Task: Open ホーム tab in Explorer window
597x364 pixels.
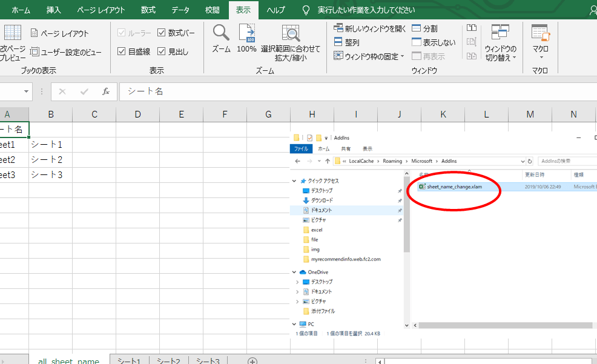Action: [324, 149]
